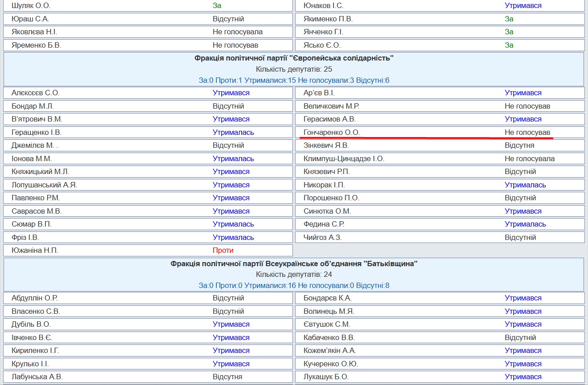
Task: Select the "Утримався" vote of Лопушанський А.Я.
Action: click(231, 185)
